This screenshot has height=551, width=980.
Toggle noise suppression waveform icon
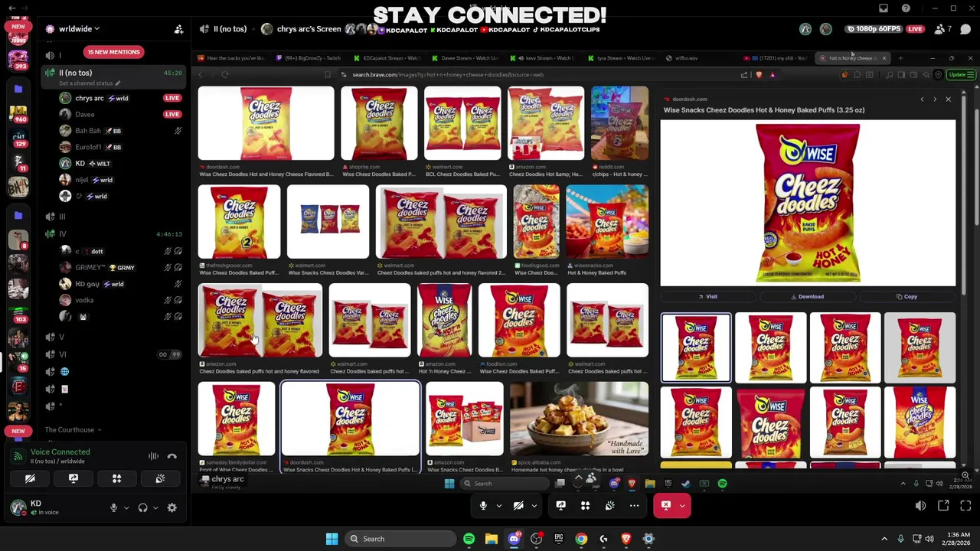[x=153, y=456]
